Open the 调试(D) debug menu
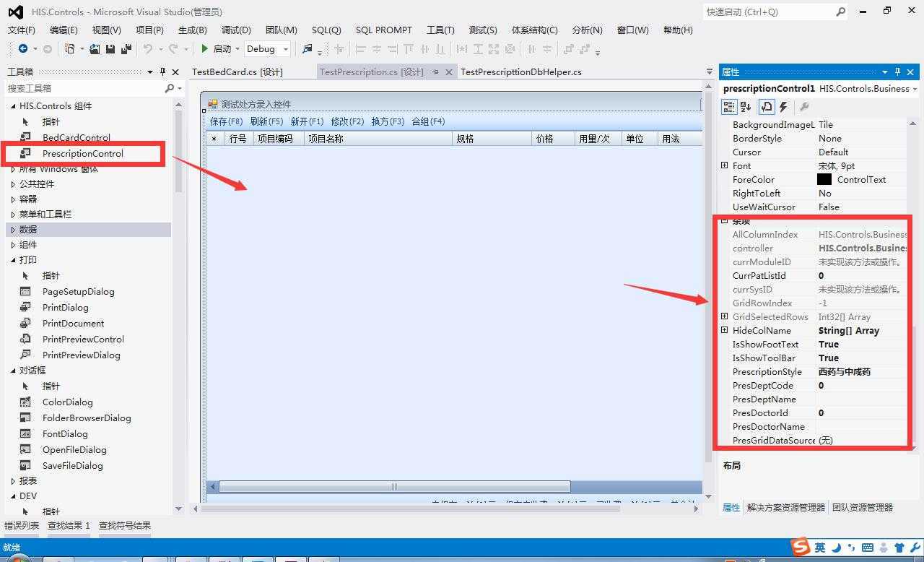This screenshot has height=562, width=924. (x=236, y=30)
